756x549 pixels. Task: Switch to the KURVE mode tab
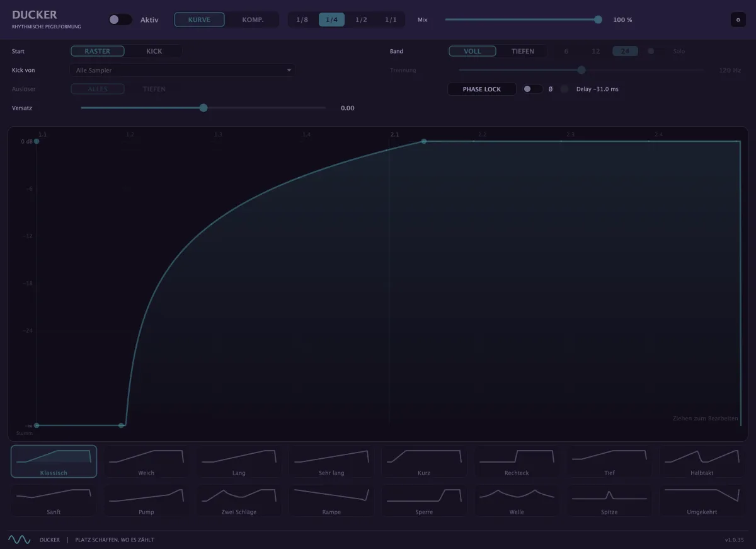tap(200, 20)
